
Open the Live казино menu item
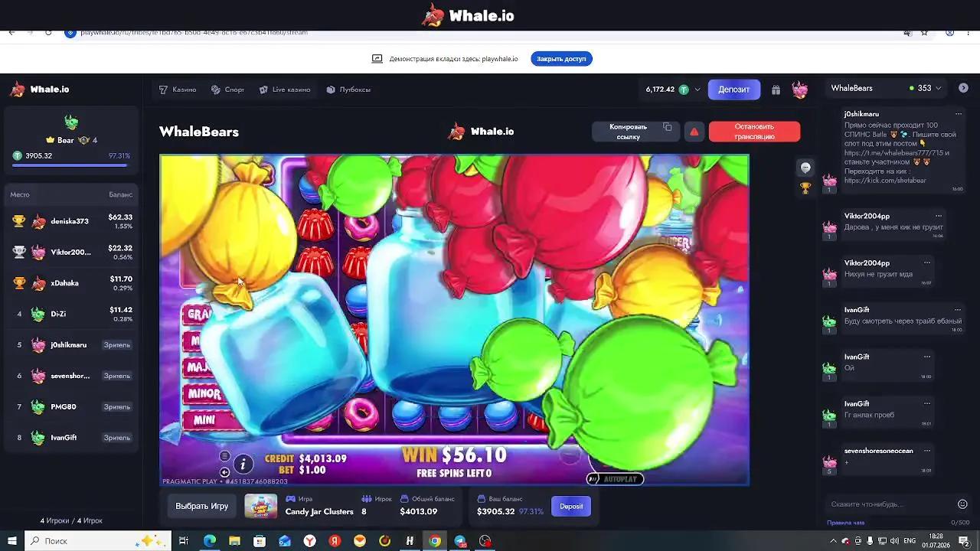285,90
